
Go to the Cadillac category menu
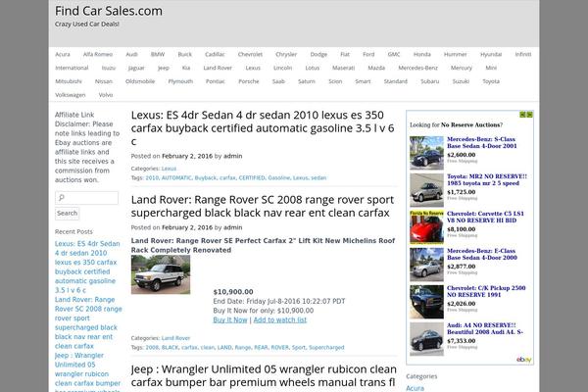click(x=215, y=55)
